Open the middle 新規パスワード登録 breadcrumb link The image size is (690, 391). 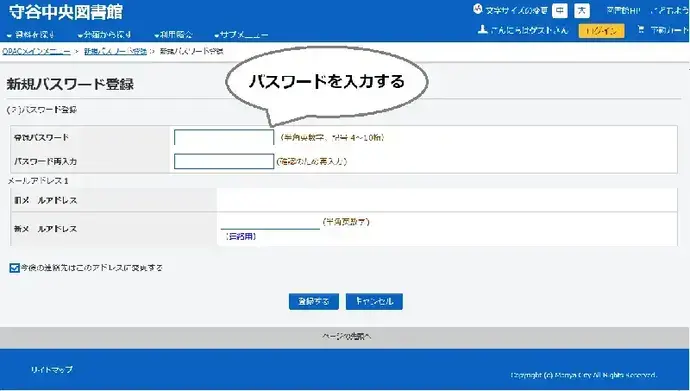click(115, 51)
